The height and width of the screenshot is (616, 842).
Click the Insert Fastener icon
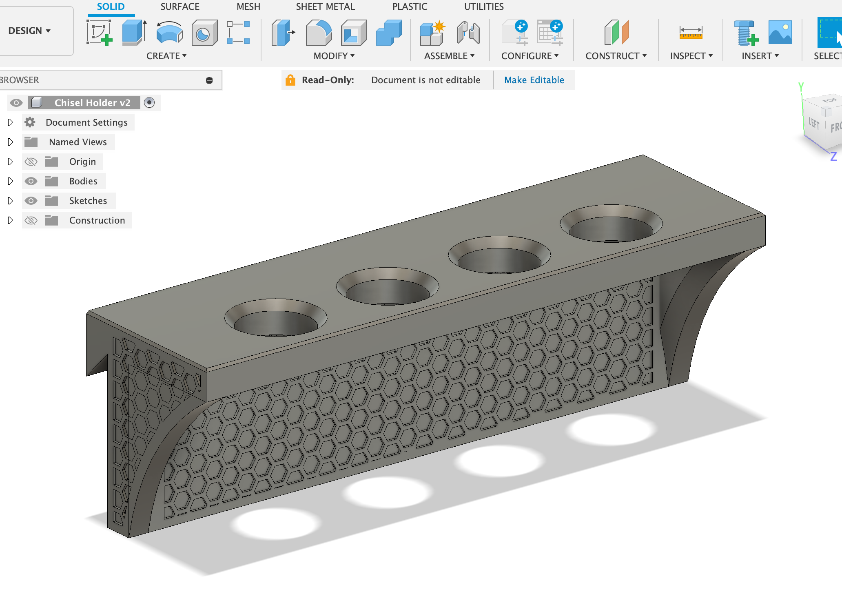click(x=746, y=32)
